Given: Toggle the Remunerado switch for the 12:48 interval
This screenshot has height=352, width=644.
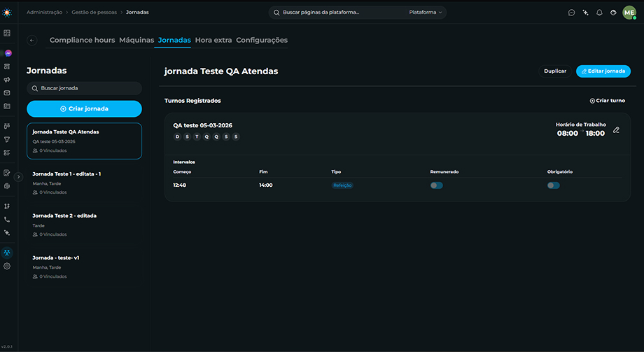Looking at the screenshot, I should point(437,185).
